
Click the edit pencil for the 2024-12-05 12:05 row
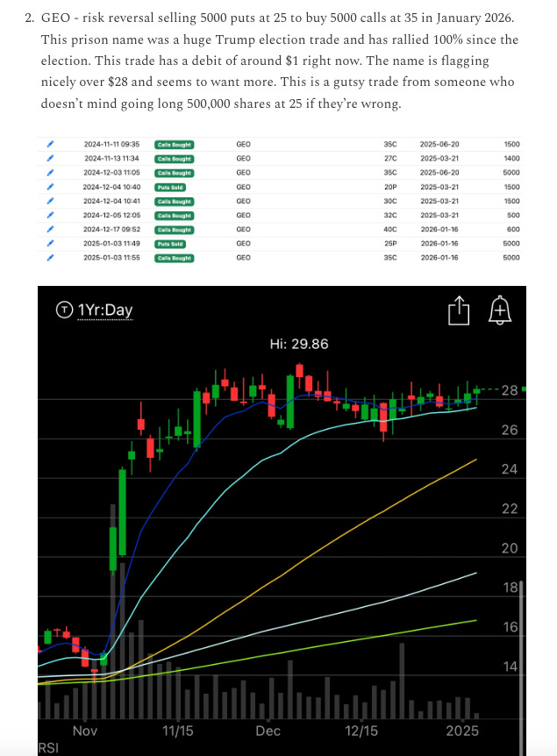click(51, 215)
